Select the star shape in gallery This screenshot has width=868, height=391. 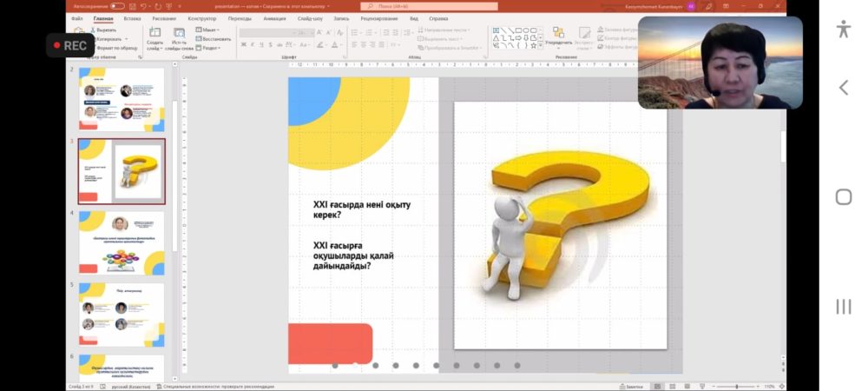coord(533,45)
